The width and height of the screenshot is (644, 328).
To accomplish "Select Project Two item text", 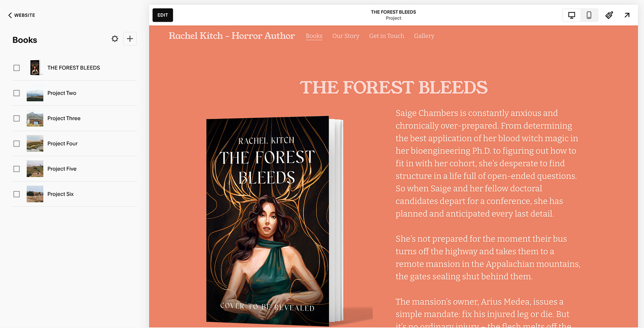I will click(62, 93).
